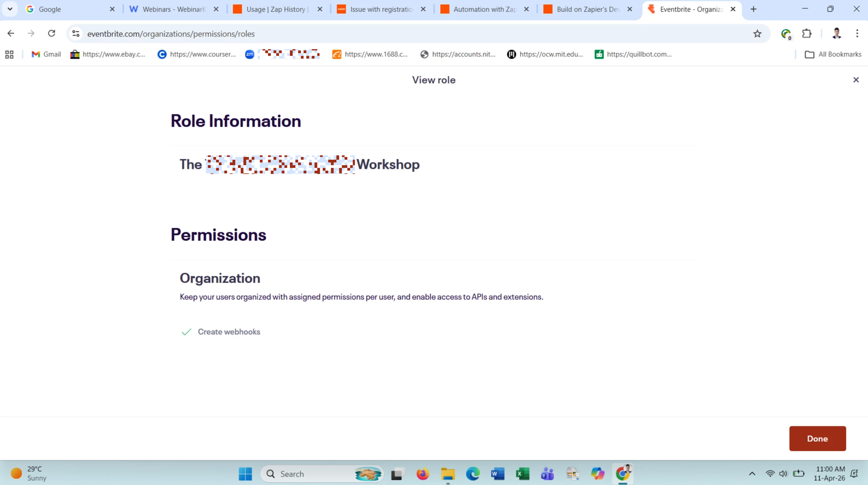
Task: Open the Gmail bookmark
Action: coord(46,54)
